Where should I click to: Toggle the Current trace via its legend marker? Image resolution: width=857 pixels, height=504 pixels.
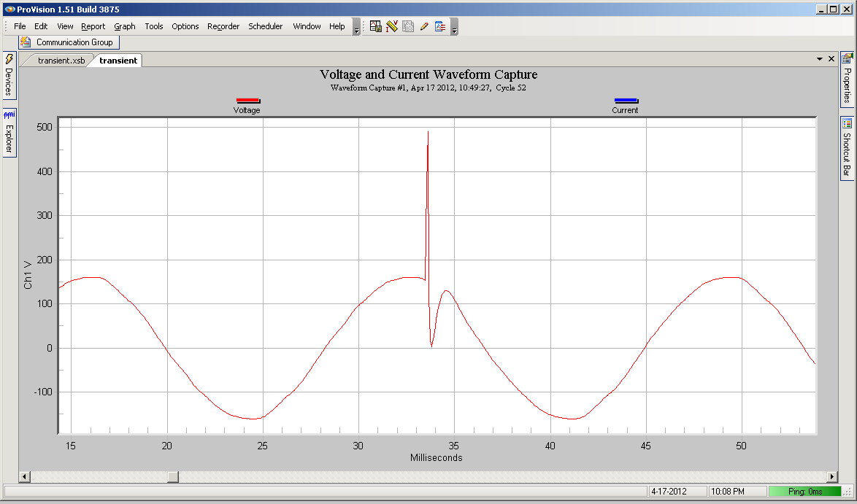point(626,101)
